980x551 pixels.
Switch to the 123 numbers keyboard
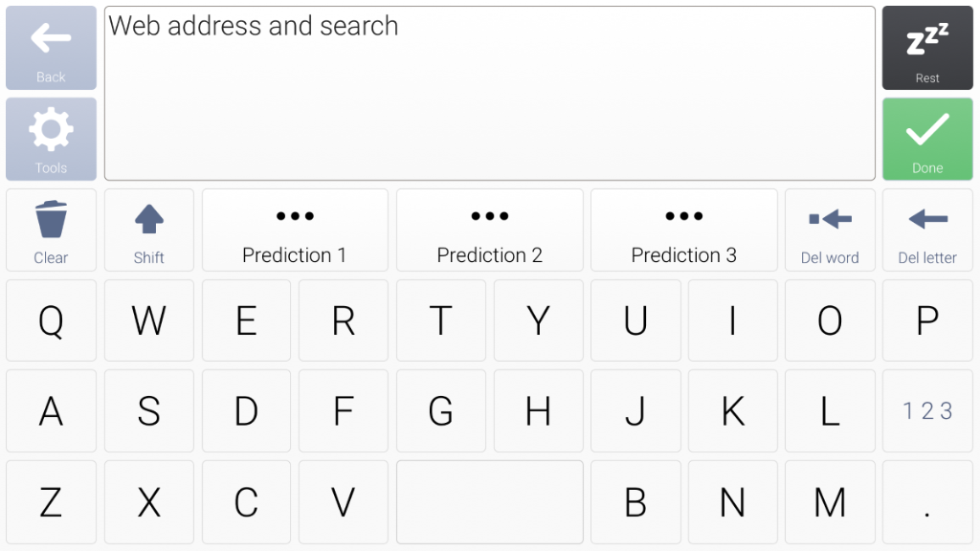(926, 411)
